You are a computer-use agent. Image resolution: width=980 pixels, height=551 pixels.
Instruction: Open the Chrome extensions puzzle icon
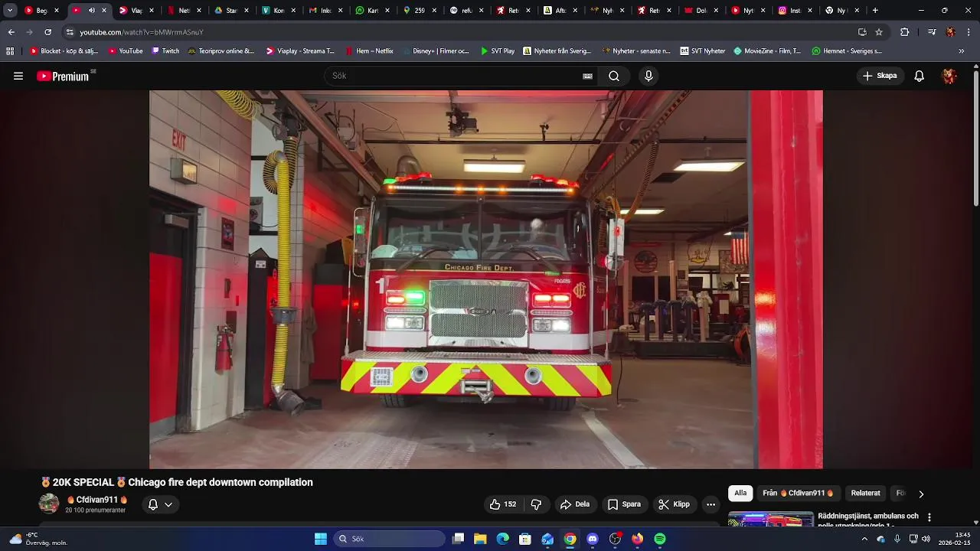905,32
